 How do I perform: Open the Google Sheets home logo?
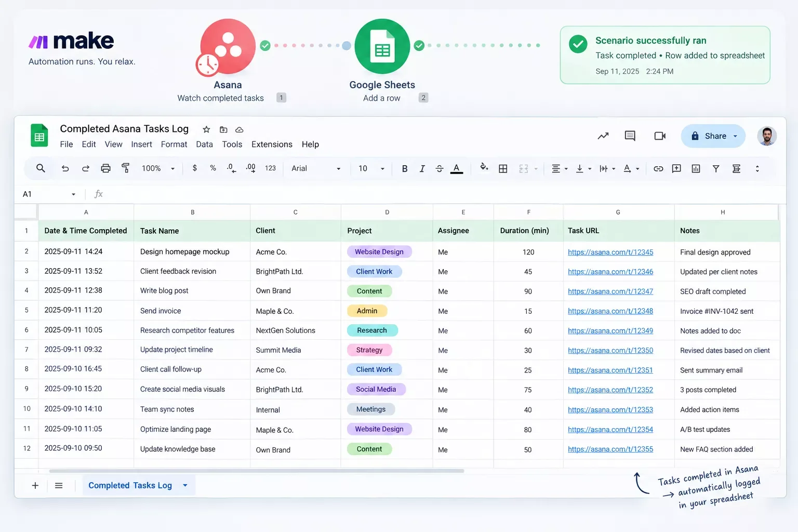tap(39, 136)
